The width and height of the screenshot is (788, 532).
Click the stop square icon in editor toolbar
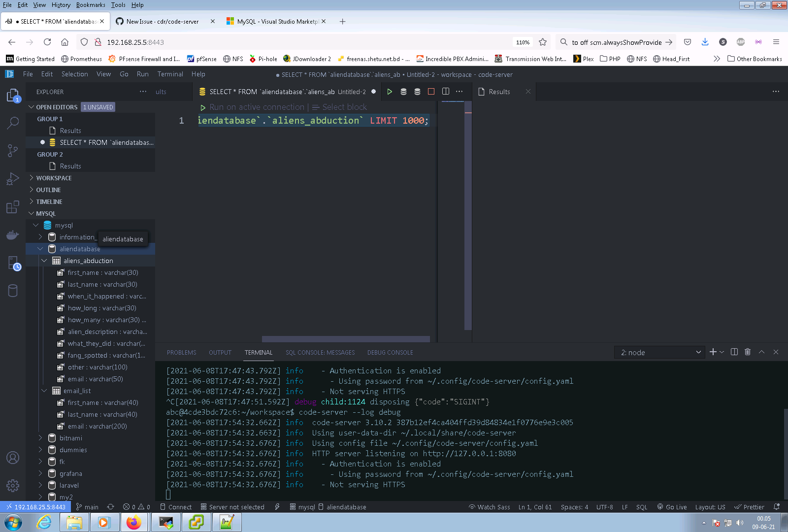pos(431,92)
